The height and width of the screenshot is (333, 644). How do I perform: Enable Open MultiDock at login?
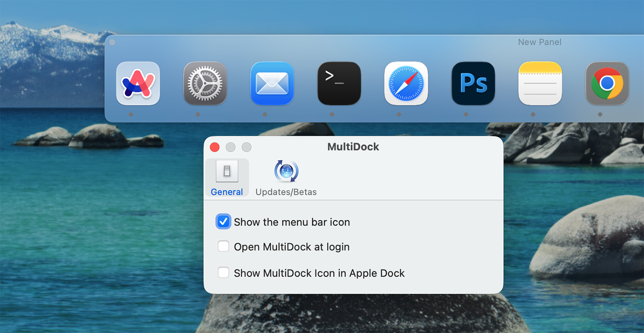pos(223,246)
